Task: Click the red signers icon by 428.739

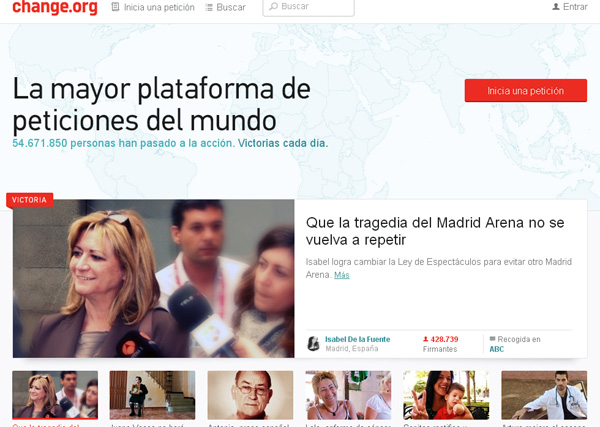Action: click(x=423, y=340)
